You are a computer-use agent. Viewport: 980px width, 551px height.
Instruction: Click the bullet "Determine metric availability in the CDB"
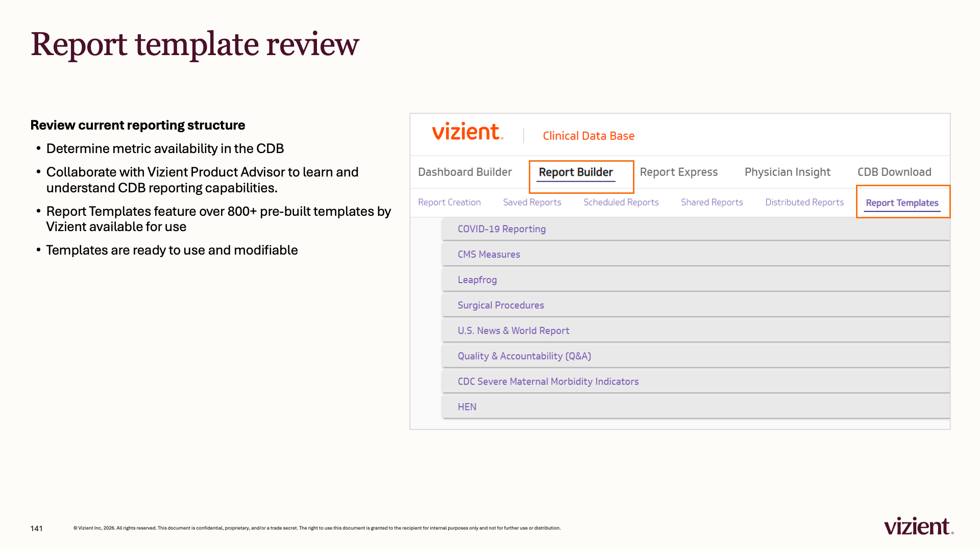(x=165, y=148)
